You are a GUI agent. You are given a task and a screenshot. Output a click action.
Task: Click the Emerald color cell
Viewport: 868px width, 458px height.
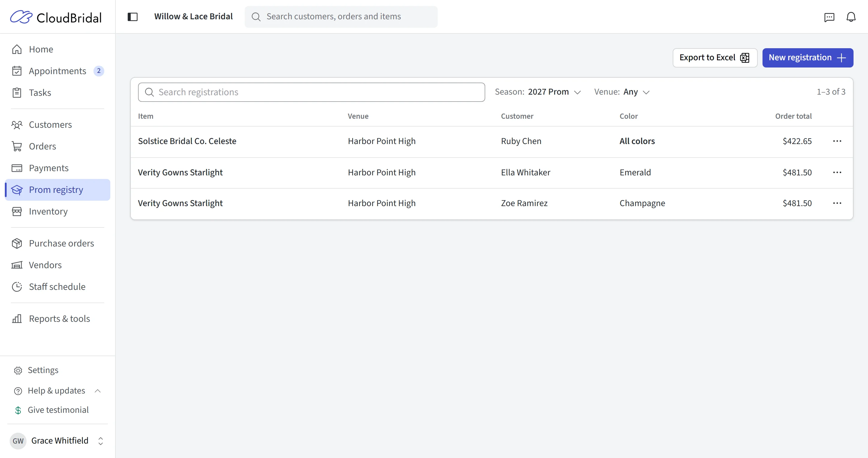(635, 172)
